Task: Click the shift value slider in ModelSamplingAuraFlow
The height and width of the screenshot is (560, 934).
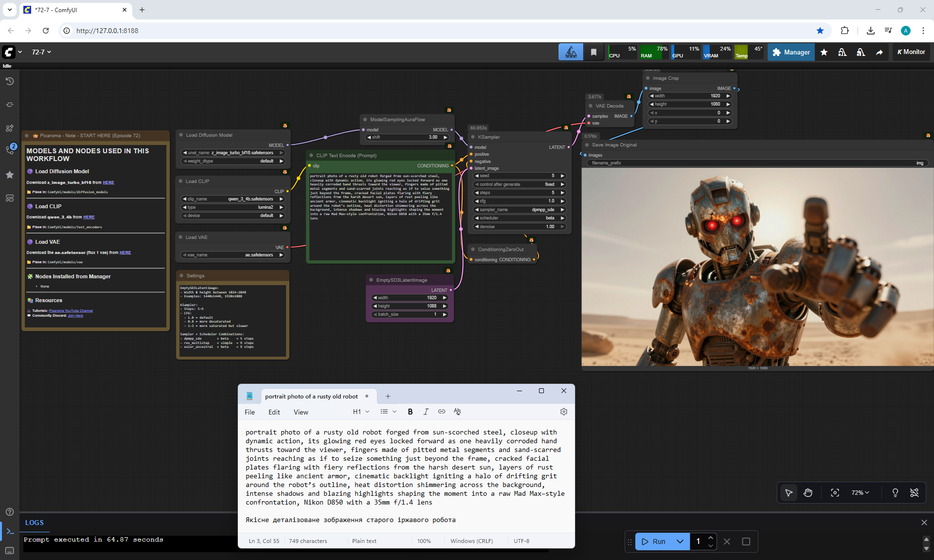Action: tap(408, 137)
